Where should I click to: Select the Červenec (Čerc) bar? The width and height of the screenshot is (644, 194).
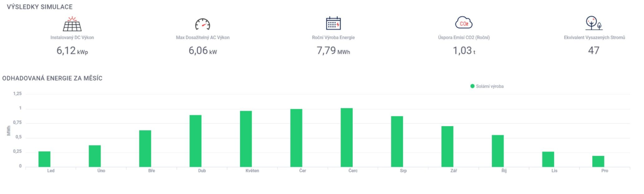point(347,138)
